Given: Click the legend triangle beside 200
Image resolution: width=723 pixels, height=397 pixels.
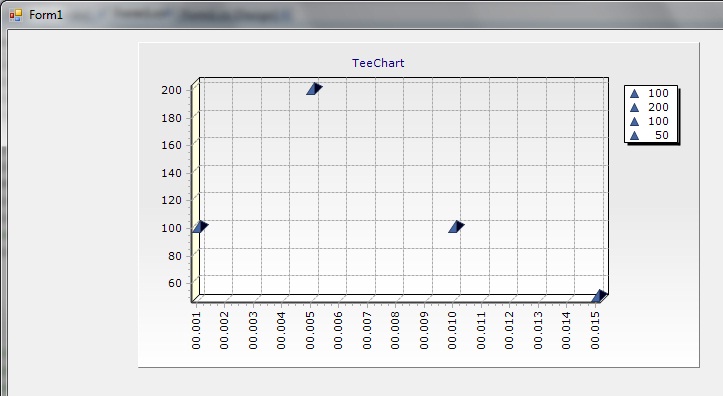Looking at the screenshot, I should point(634,107).
